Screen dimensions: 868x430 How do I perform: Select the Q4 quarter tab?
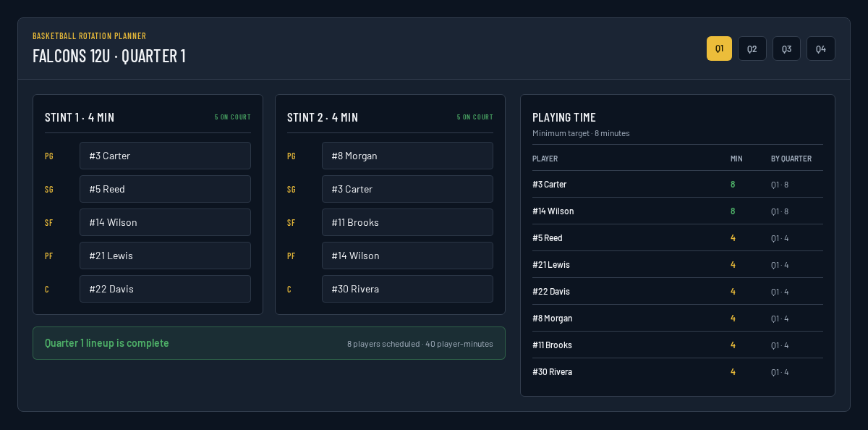[x=821, y=49]
